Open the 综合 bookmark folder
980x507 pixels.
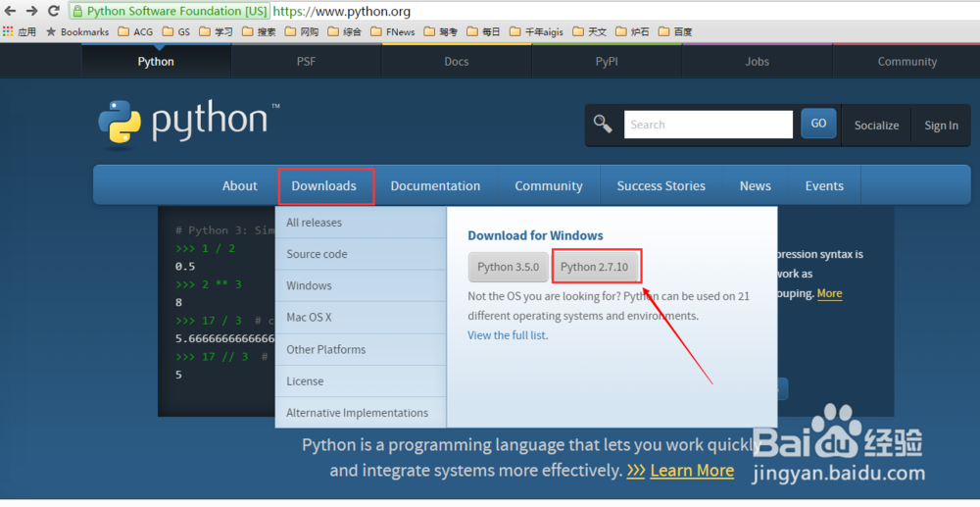pos(344,31)
